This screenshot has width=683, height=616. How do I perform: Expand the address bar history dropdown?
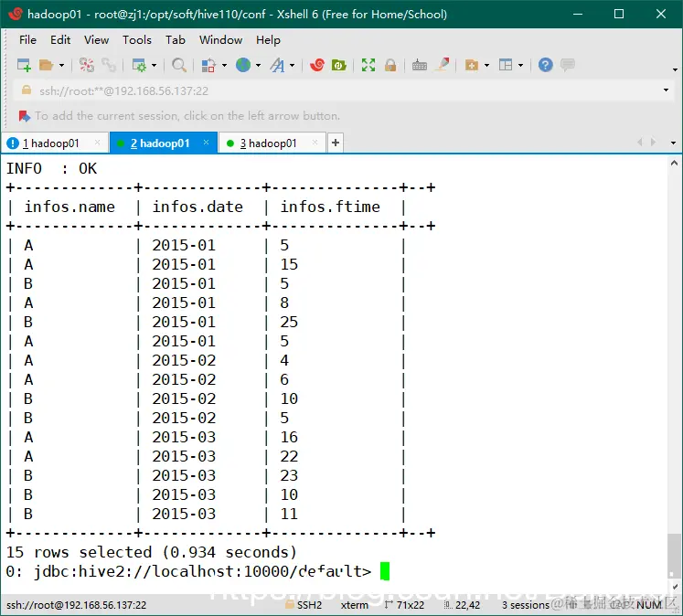pyautogui.click(x=666, y=90)
